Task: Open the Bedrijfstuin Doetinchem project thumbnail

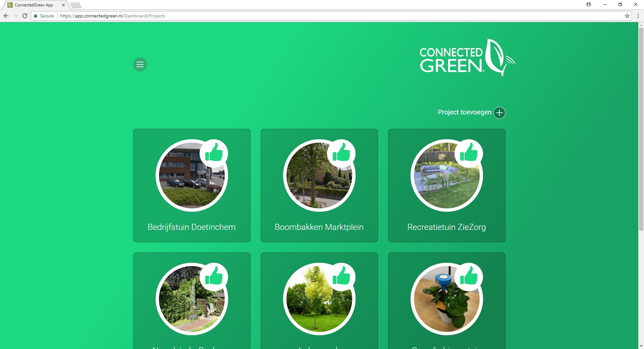Action: [x=192, y=175]
